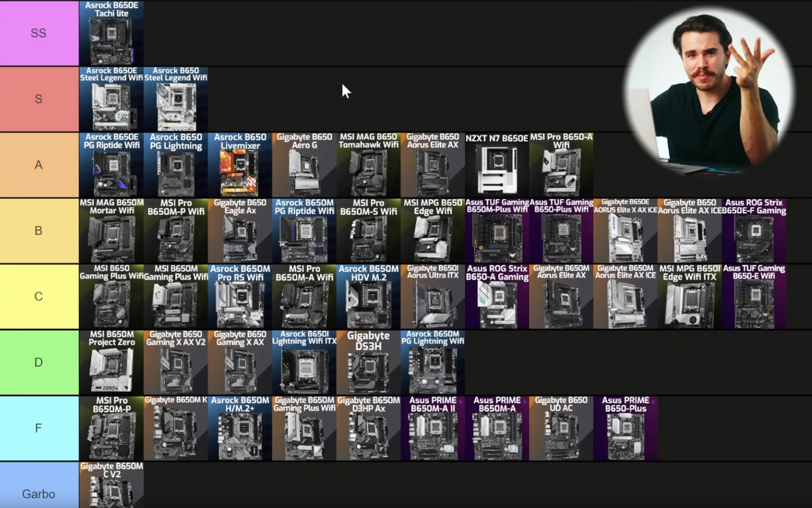Viewport: 812px width, 508px height.
Task: Select Asus PRIME B650M-A II board
Action: [x=433, y=428]
